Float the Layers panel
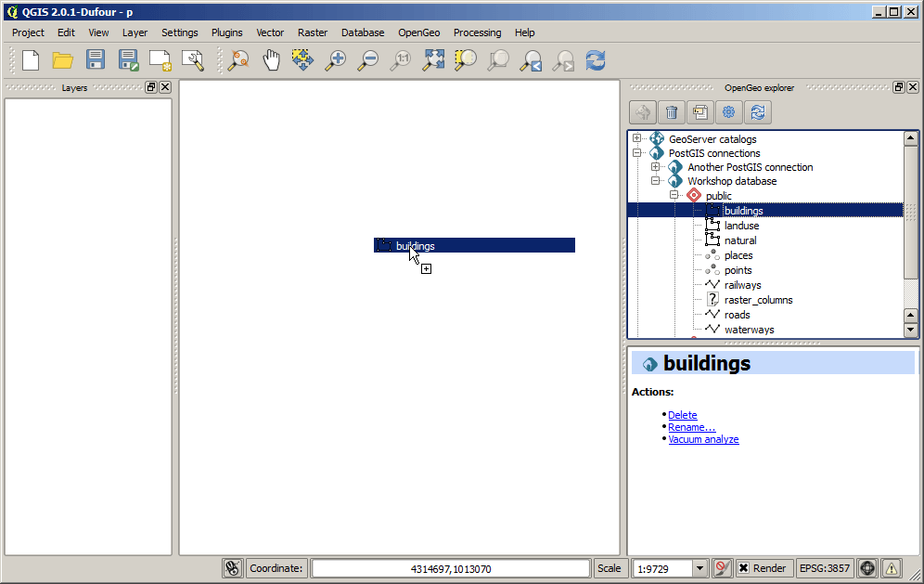Screen dimensions: 924x584 pyautogui.click(x=151, y=87)
